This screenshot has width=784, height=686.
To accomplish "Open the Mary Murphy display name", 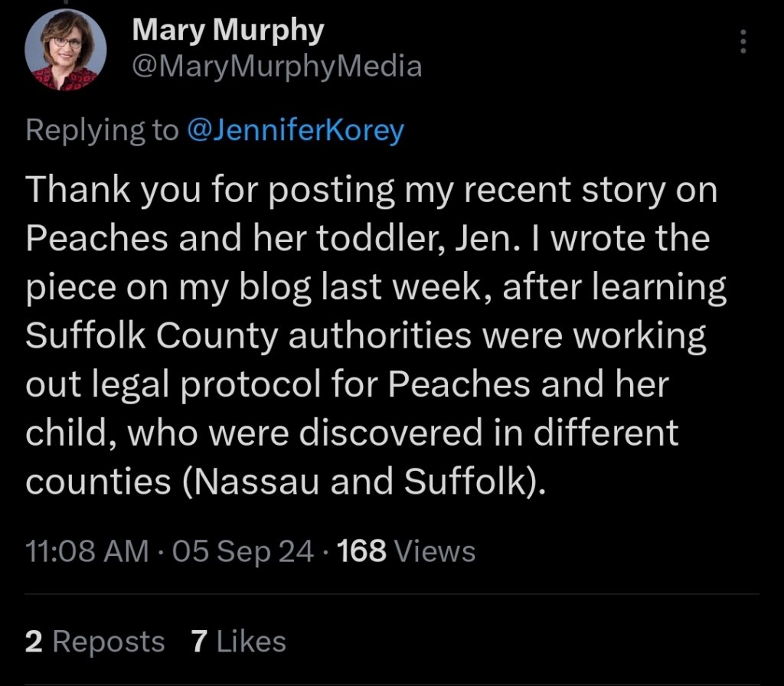I will coord(228,31).
